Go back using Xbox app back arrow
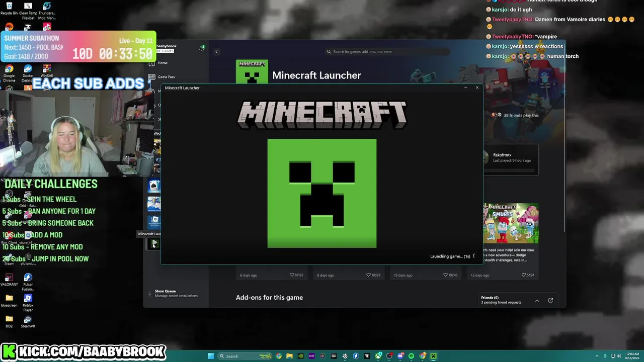644x362 pixels. (x=216, y=52)
